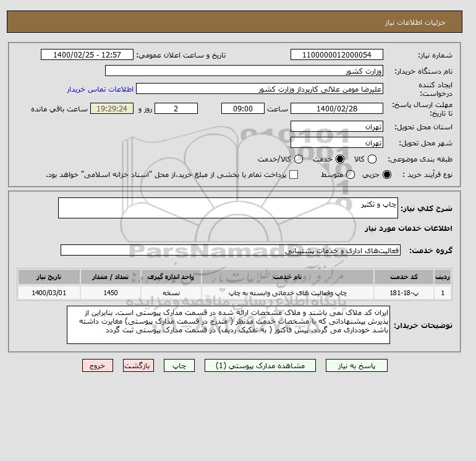Choose the متوسط purchase type radio
This screenshot has width=476, height=461.
click(x=351, y=174)
